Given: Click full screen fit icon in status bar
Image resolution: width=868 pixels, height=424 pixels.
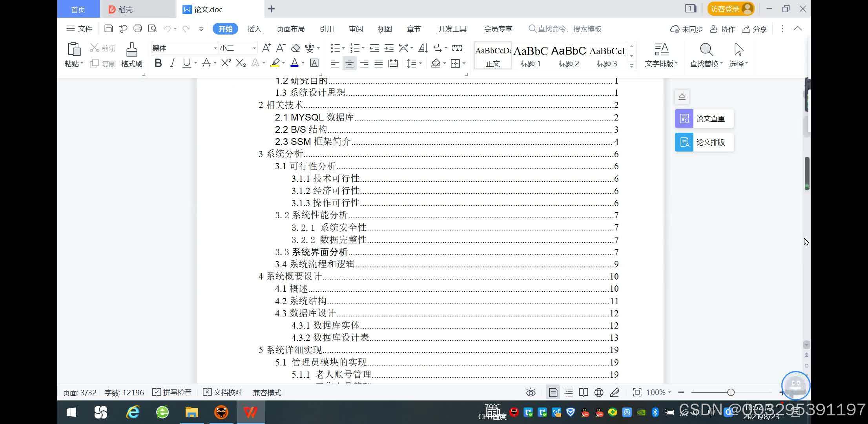Looking at the screenshot, I should [x=637, y=392].
